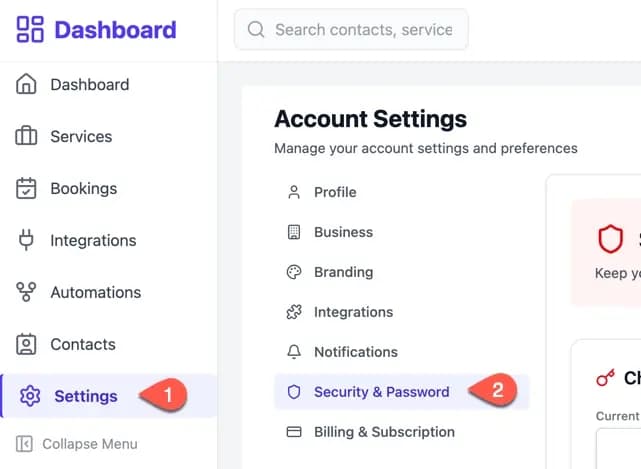Click the calendar Bookings icon
Screen dimensions: 641x469
pyautogui.click(x=26, y=188)
